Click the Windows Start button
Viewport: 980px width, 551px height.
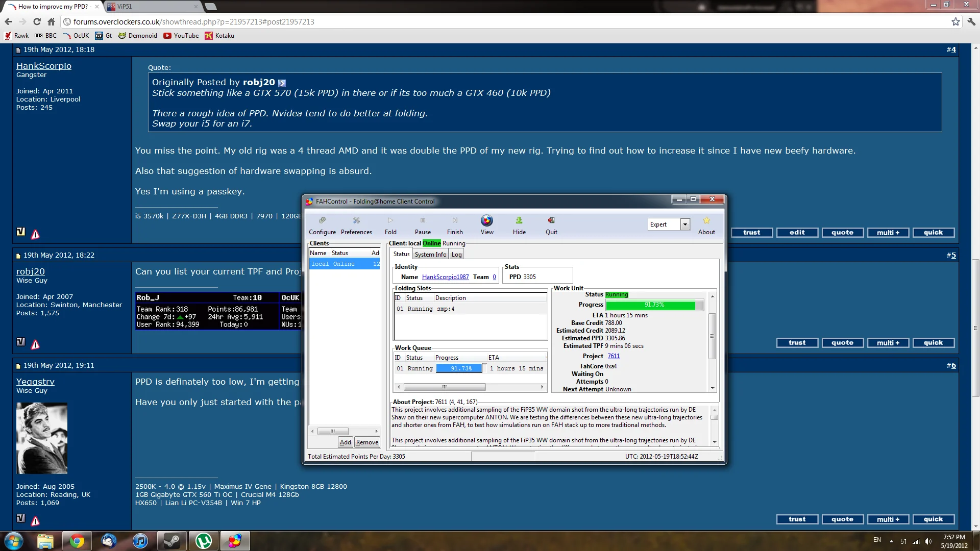point(14,541)
